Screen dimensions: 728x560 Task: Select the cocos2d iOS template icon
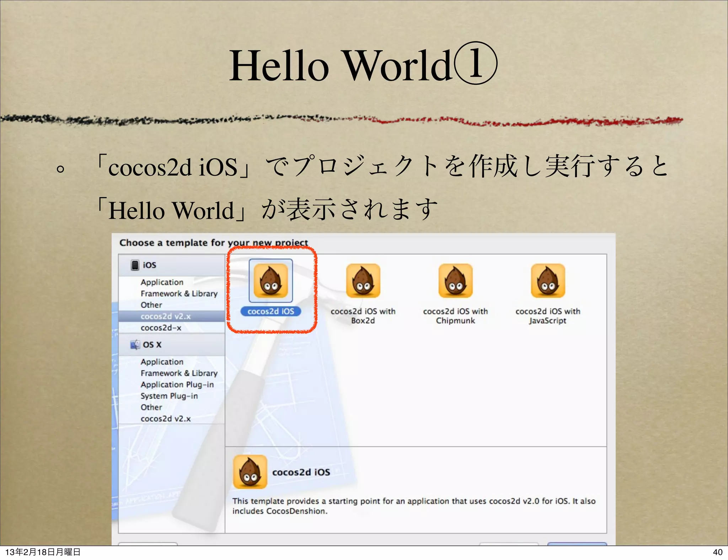(271, 281)
